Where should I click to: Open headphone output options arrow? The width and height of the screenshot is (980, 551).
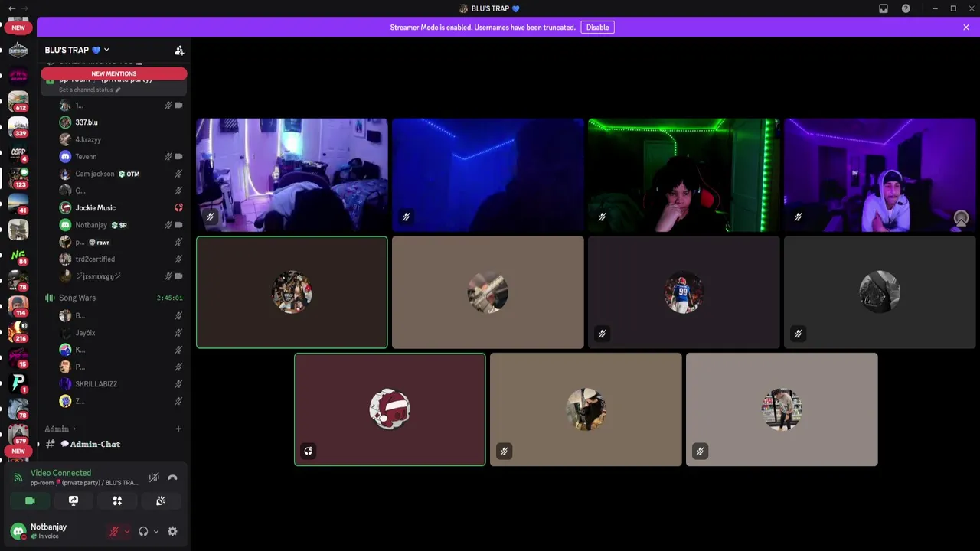coord(155,531)
